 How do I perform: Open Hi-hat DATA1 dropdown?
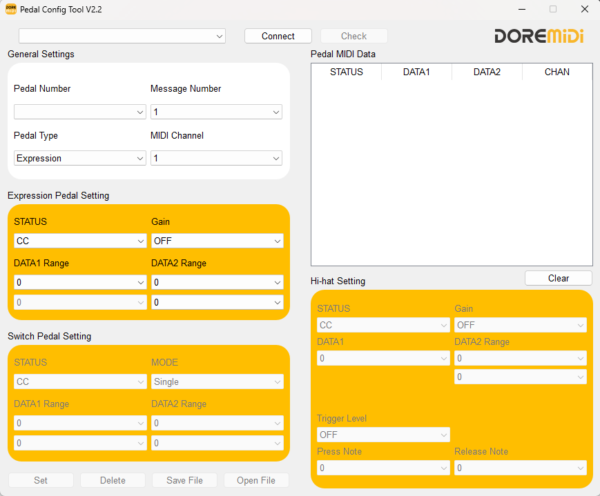point(383,358)
